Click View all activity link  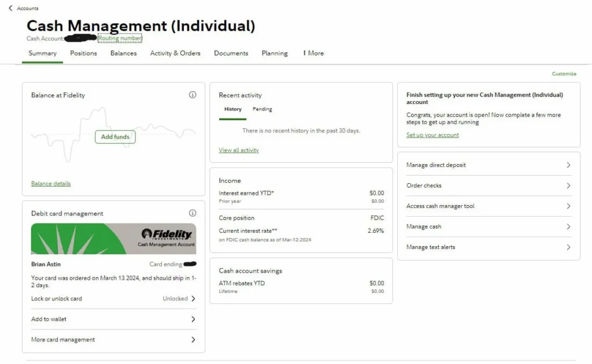click(239, 150)
